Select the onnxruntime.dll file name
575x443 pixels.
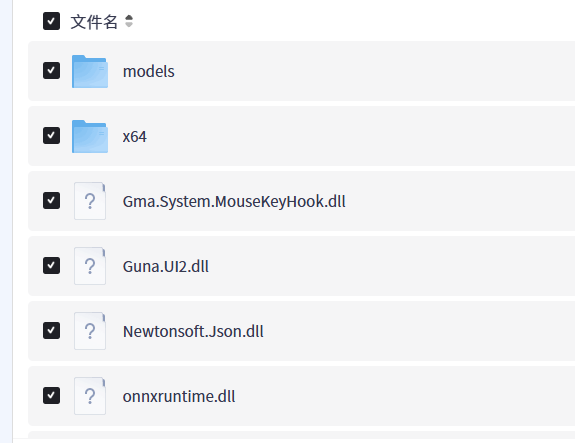click(x=179, y=396)
